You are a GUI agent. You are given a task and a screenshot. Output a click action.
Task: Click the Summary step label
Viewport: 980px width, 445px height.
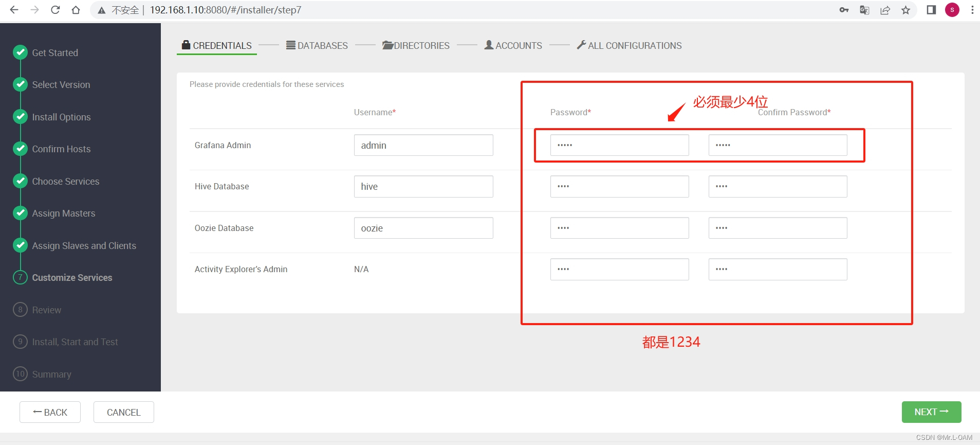coord(51,374)
